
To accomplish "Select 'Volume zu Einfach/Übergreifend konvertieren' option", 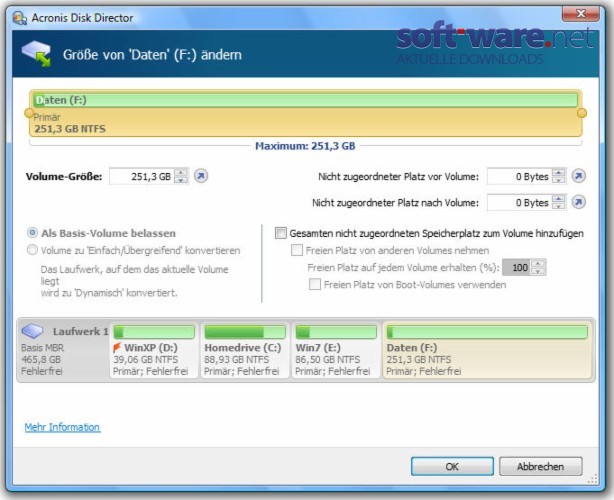I will click(x=32, y=250).
